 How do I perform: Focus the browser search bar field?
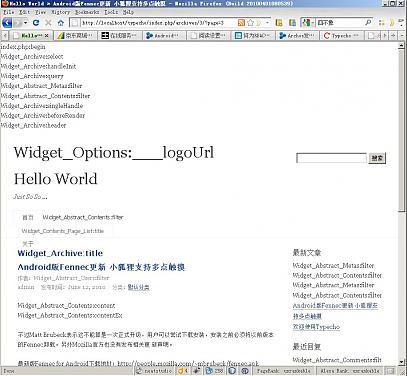(340, 23)
